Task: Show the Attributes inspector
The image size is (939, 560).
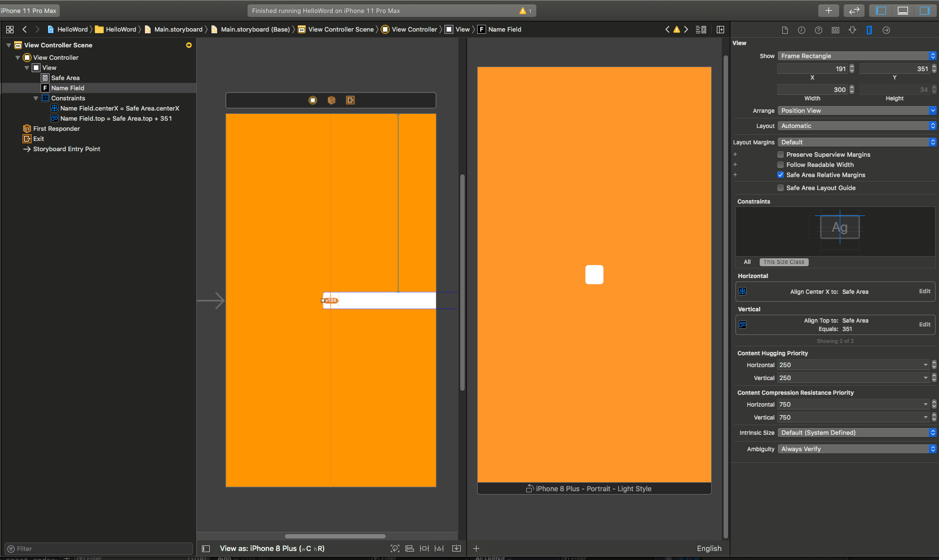Action: (x=852, y=30)
